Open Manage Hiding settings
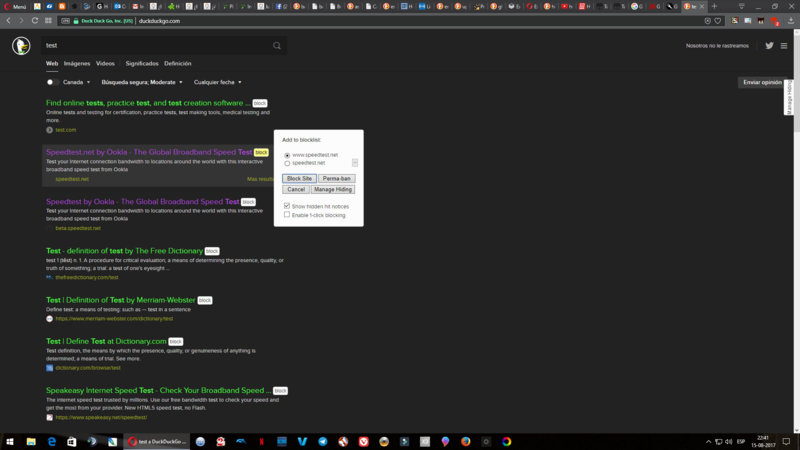Viewport: 800px width, 450px height. (x=333, y=189)
